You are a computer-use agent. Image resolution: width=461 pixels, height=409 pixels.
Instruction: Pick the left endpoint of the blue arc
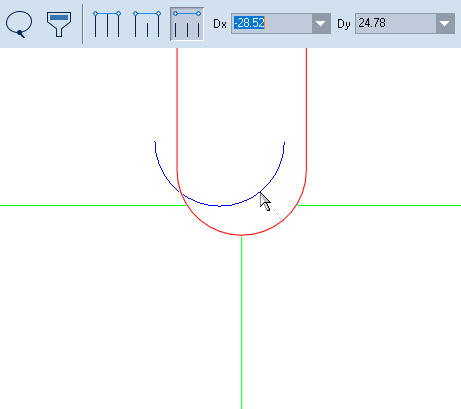155,142
